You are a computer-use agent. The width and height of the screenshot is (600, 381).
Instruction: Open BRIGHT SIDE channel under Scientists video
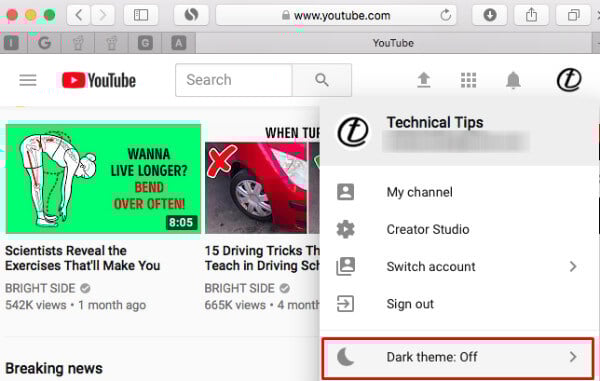[40, 288]
